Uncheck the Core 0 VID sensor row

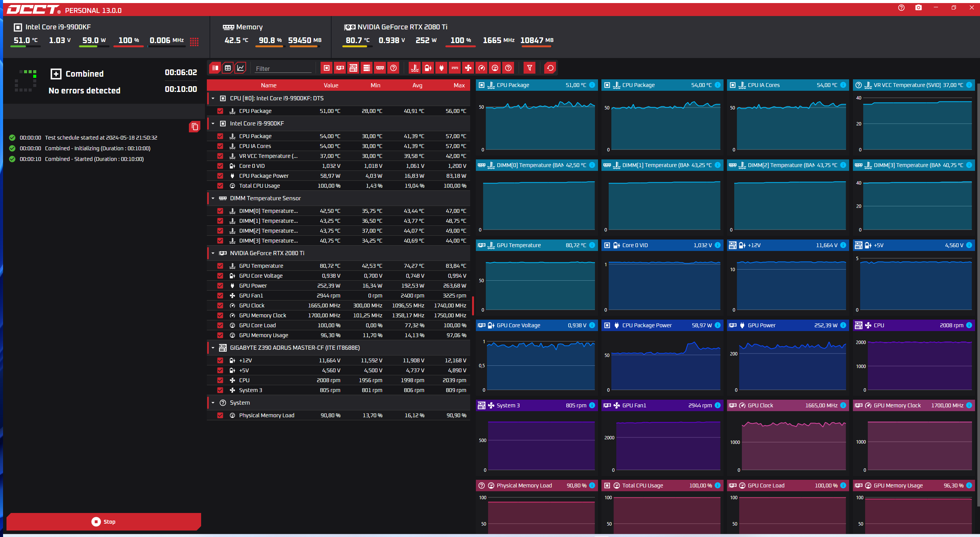220,166
